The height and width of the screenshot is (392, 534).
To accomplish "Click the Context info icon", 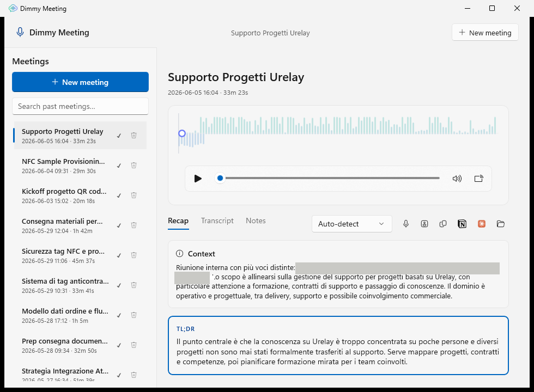I will click(x=179, y=254).
